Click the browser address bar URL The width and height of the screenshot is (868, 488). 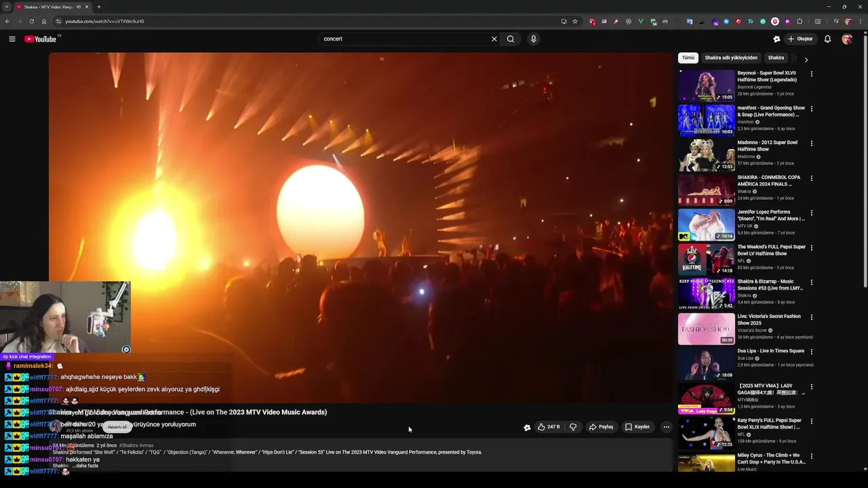[104, 21]
